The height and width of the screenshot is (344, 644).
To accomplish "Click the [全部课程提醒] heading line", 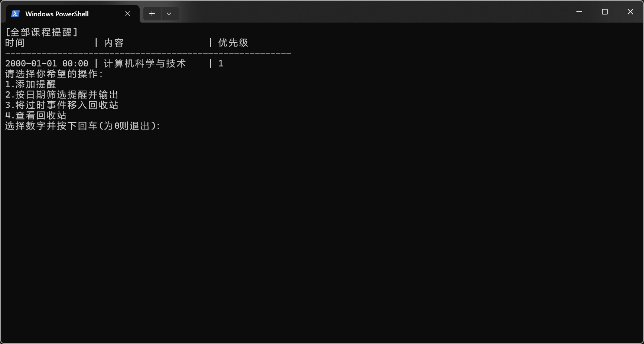I will pyautogui.click(x=42, y=32).
